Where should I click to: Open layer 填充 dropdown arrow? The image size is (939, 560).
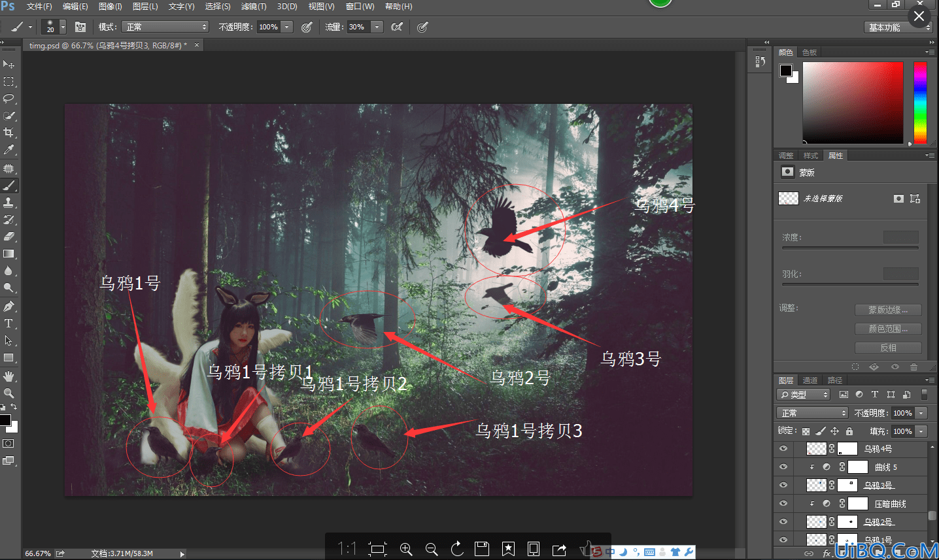click(x=921, y=431)
